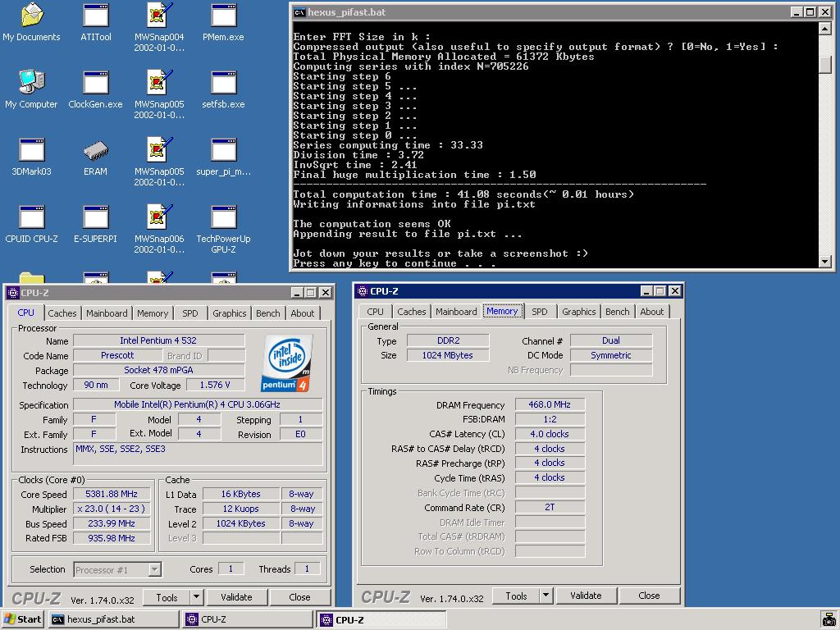
Task: Open Caches tab in left CPU-Z
Action: [62, 313]
